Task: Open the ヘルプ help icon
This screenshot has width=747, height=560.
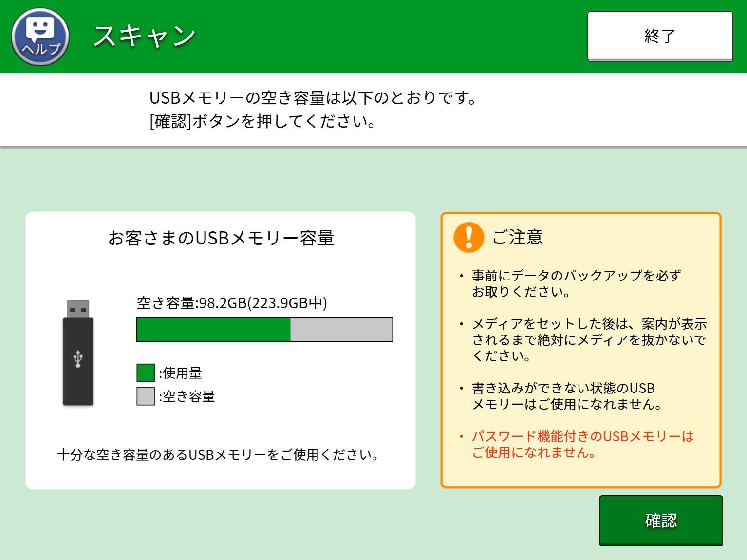Action: tap(40, 37)
